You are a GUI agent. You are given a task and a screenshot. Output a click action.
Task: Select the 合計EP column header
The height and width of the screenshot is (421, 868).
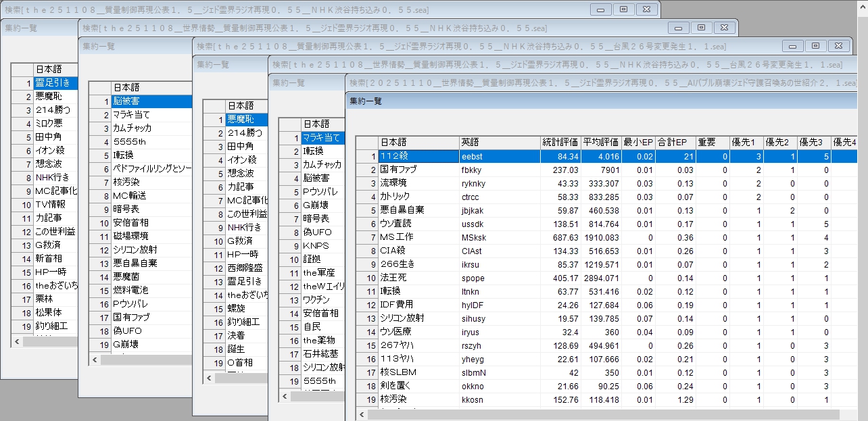tap(673, 143)
